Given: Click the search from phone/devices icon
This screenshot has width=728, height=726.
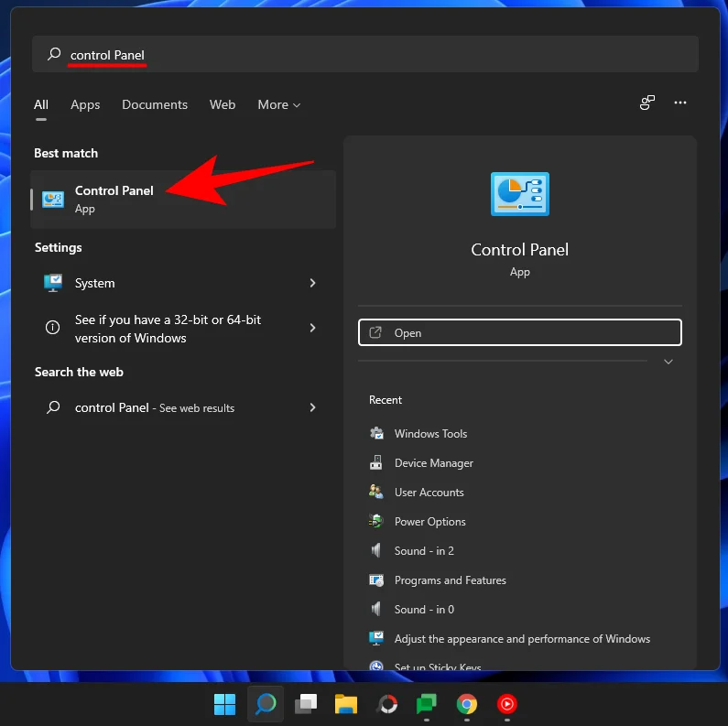Looking at the screenshot, I should [647, 103].
